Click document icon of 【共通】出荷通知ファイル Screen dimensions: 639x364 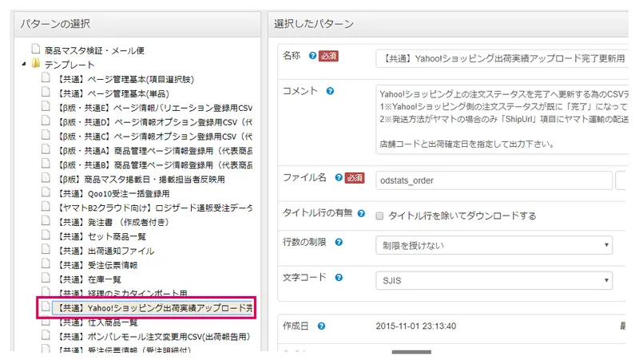[x=46, y=250]
